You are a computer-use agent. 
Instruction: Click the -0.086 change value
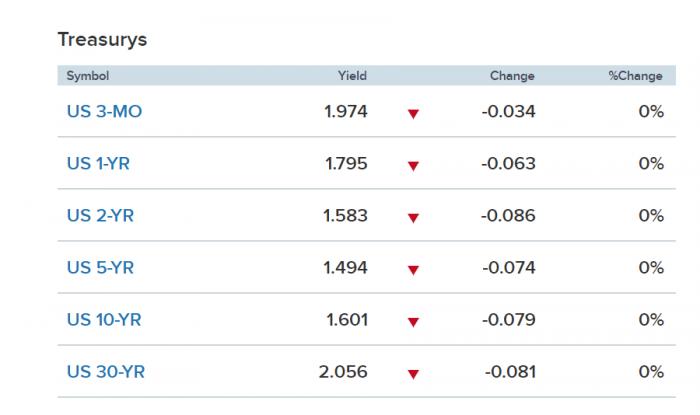point(508,216)
